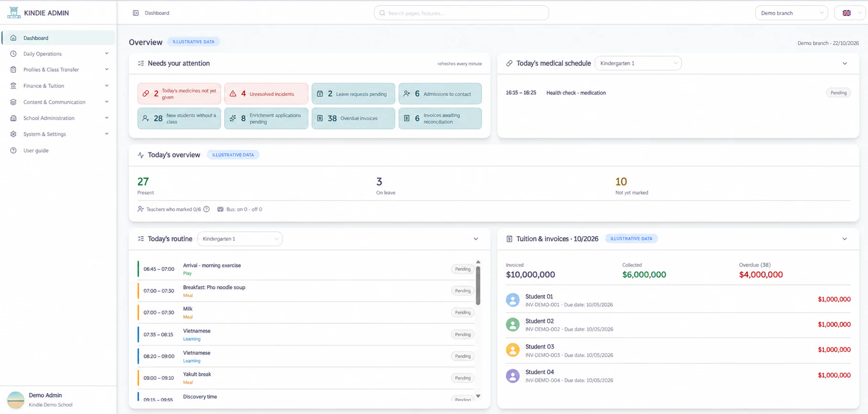868x414 pixels.
Task: Click the invoice icon beside Tuition & invoices
Action: [x=510, y=239]
